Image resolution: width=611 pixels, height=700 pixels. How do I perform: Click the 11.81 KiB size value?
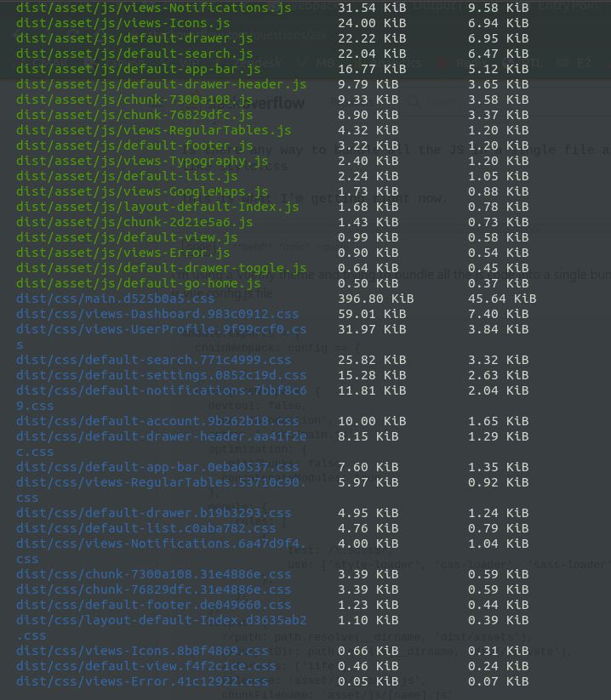(372, 390)
